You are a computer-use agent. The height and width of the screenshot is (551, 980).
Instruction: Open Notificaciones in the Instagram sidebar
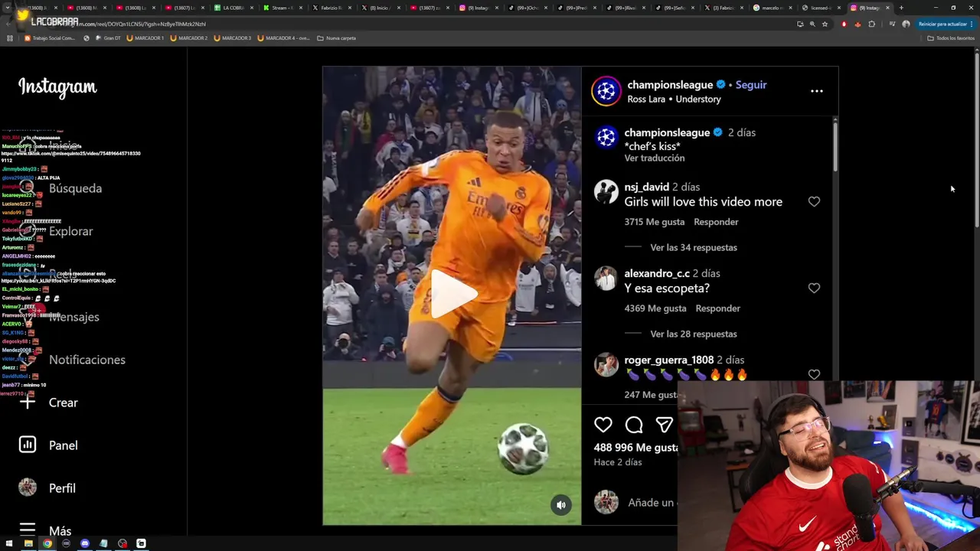click(x=87, y=360)
